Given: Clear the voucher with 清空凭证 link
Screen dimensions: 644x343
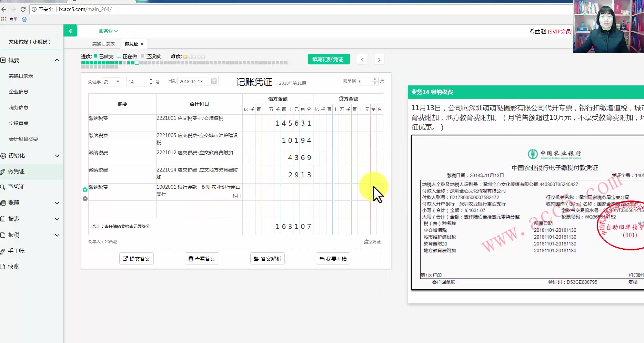Looking at the screenshot, I should pos(372,241).
